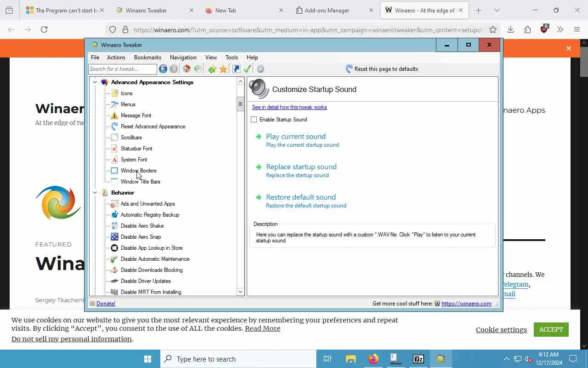588x368 pixels.
Task: Open See in detail how this tweak works
Action: tap(289, 107)
